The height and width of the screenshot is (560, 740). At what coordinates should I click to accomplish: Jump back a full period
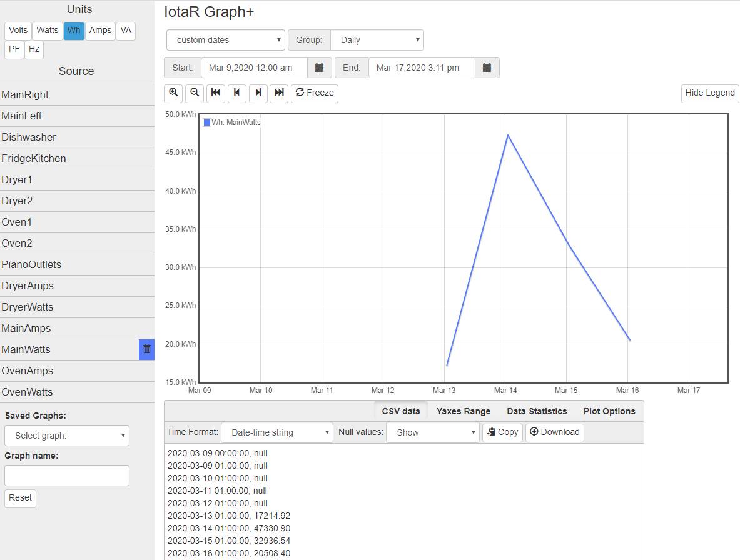pyautogui.click(x=216, y=93)
